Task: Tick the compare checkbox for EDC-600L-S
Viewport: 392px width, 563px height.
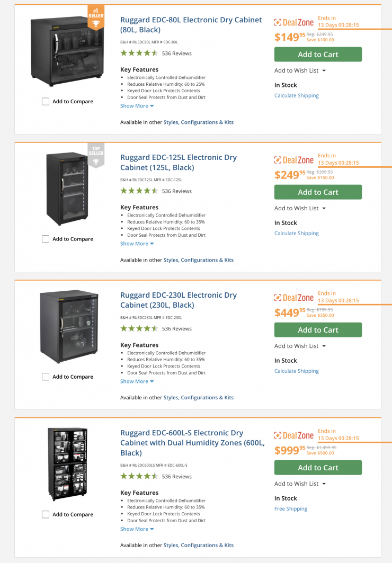Action: (x=46, y=514)
